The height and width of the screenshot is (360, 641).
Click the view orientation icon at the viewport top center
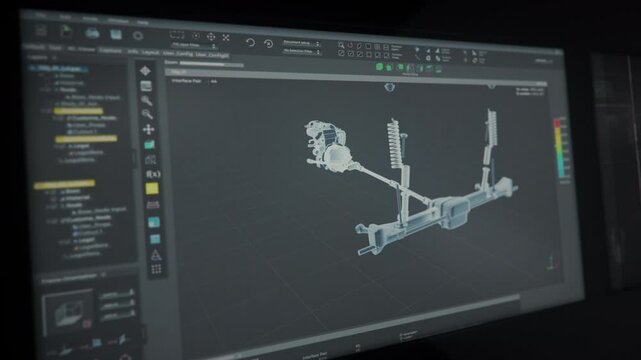(390, 87)
